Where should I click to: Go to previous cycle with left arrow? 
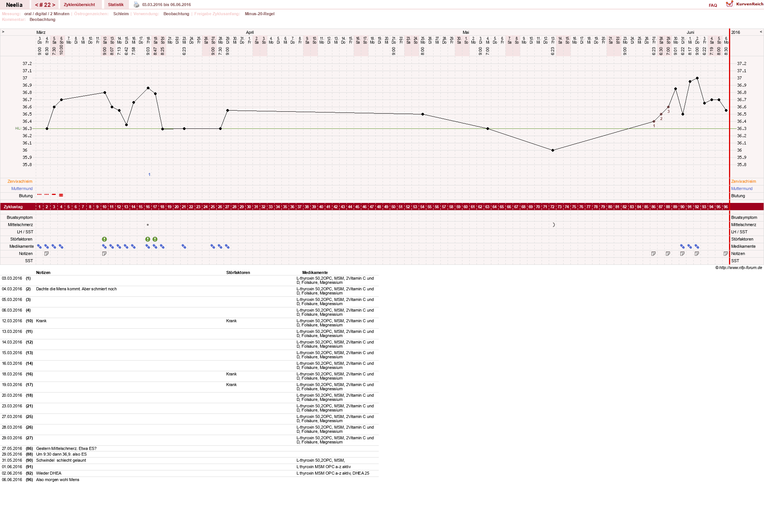[37, 5]
